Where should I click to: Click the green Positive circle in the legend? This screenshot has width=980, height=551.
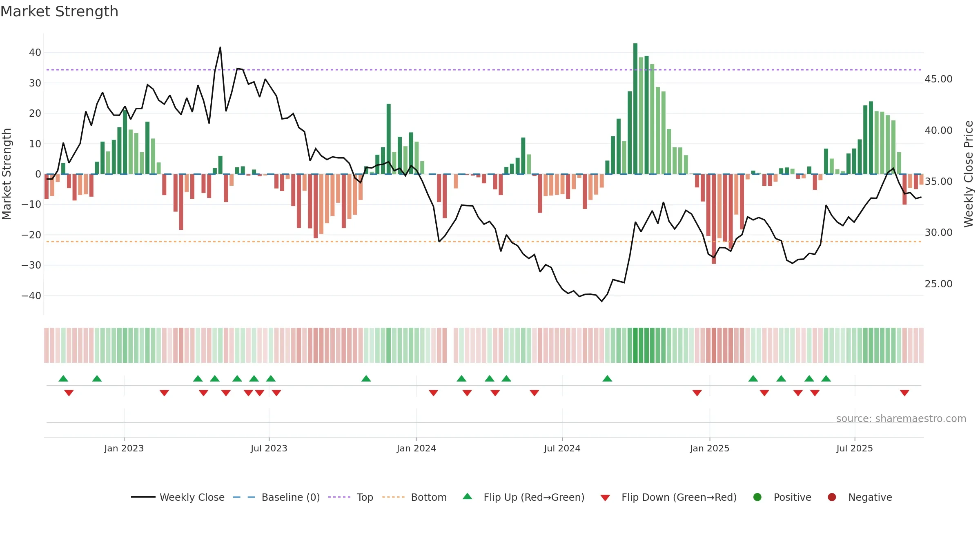pos(757,497)
